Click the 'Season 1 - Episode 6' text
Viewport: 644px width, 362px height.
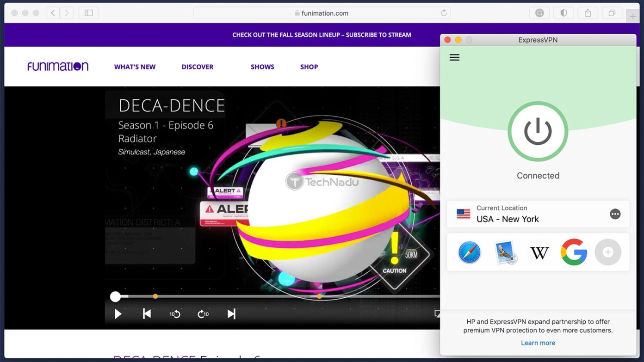click(166, 125)
